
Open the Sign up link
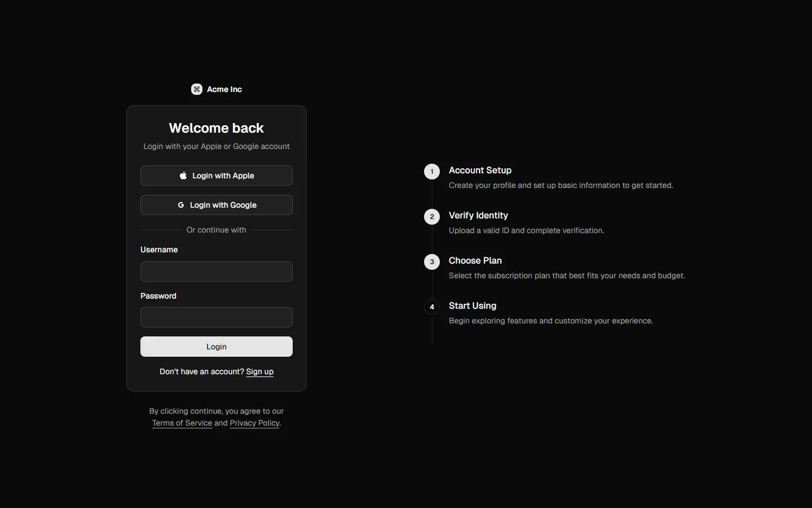[x=259, y=371]
